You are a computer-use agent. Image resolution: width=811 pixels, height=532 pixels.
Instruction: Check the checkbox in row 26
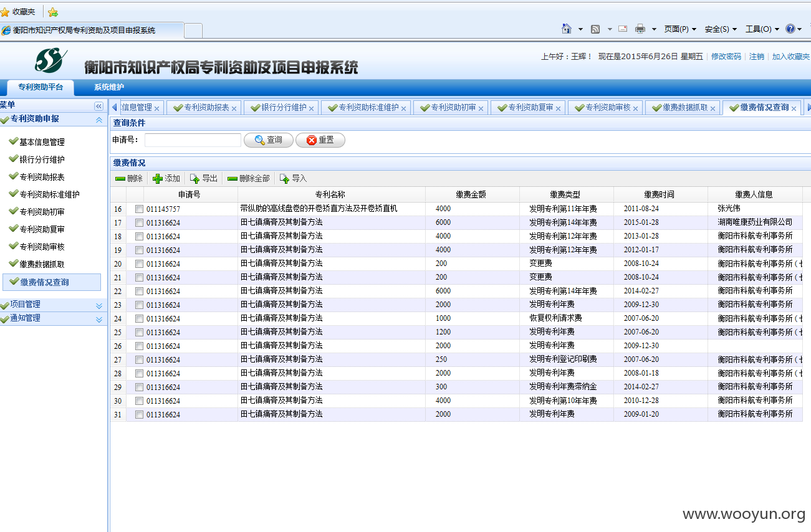(139, 346)
